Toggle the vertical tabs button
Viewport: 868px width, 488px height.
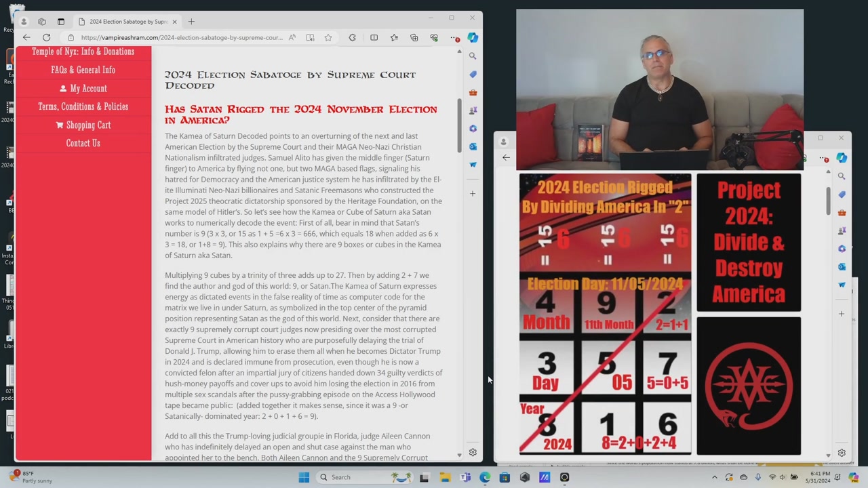point(60,22)
